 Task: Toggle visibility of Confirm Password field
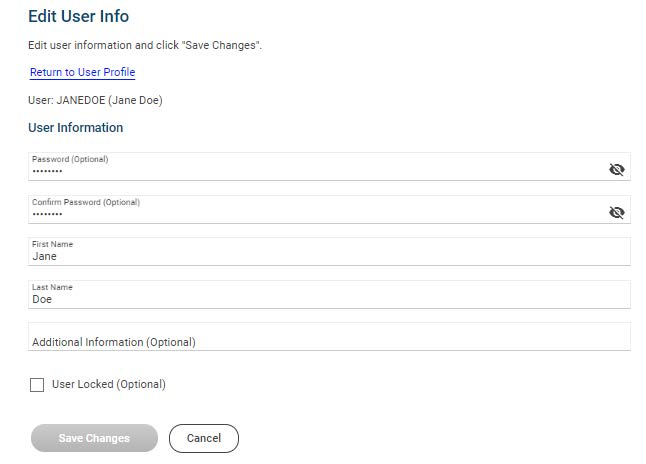tap(616, 212)
